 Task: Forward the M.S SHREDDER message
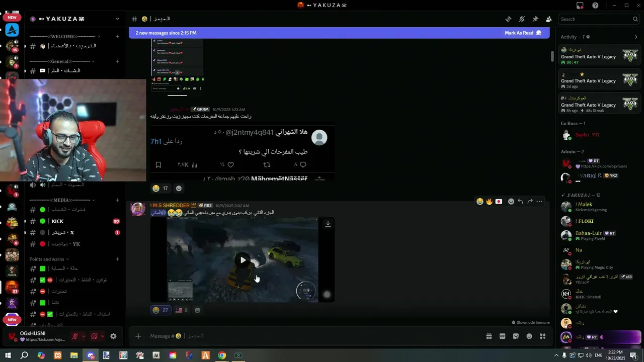tap(530, 202)
